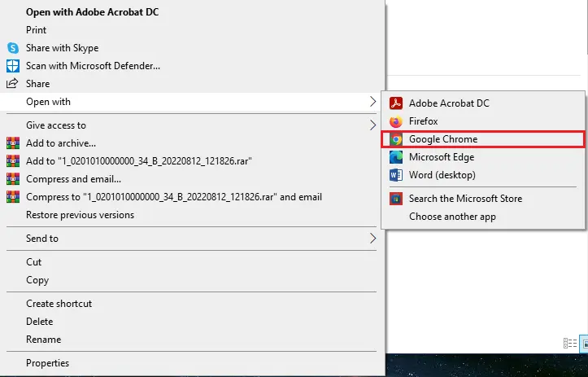Choose Compress and email...

[x=191, y=179]
